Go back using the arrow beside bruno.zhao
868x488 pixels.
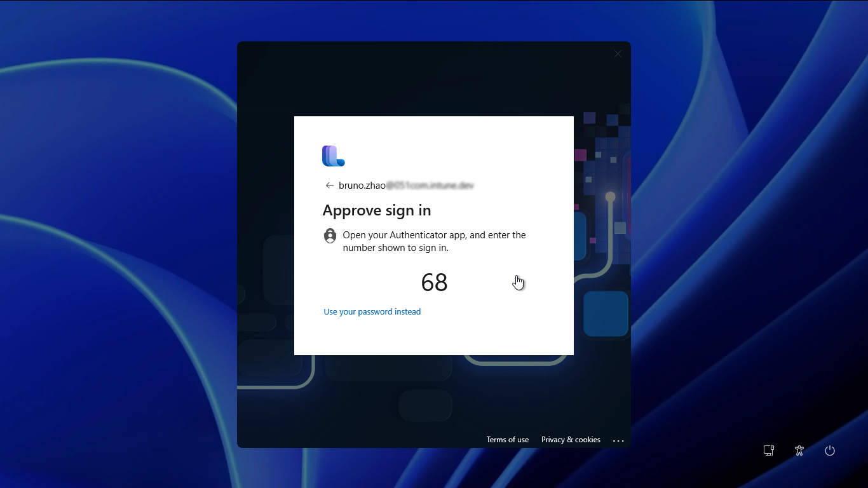point(329,186)
